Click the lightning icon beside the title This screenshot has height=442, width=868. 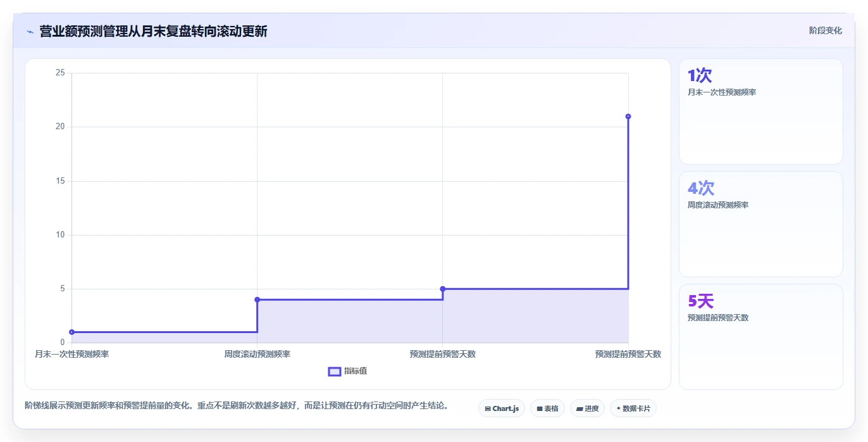pyautogui.click(x=30, y=31)
